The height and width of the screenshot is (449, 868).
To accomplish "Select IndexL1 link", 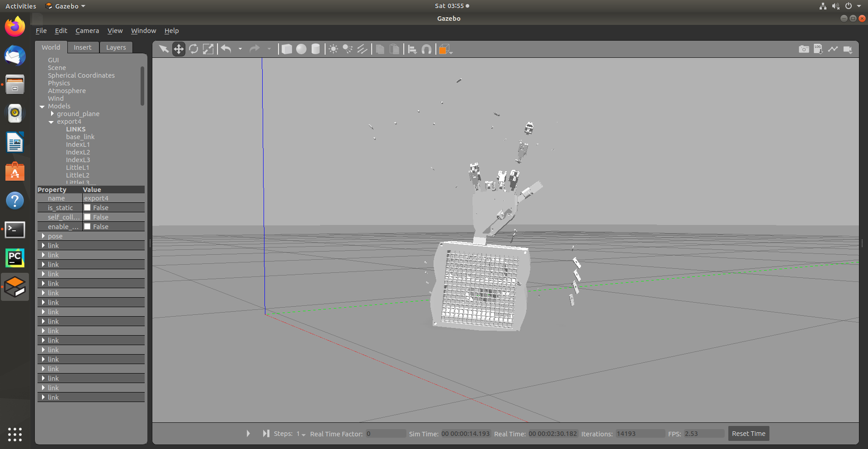I will (x=78, y=145).
